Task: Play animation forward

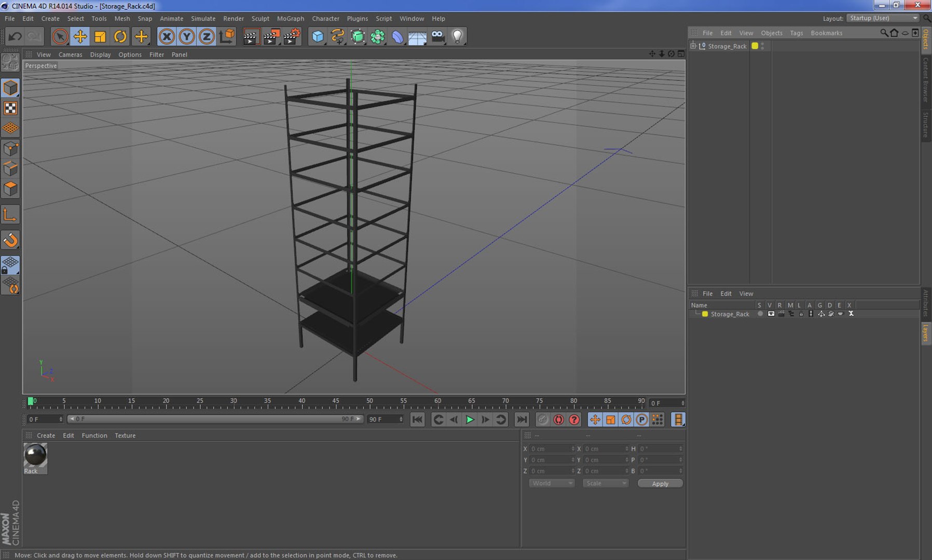Action: point(470,419)
